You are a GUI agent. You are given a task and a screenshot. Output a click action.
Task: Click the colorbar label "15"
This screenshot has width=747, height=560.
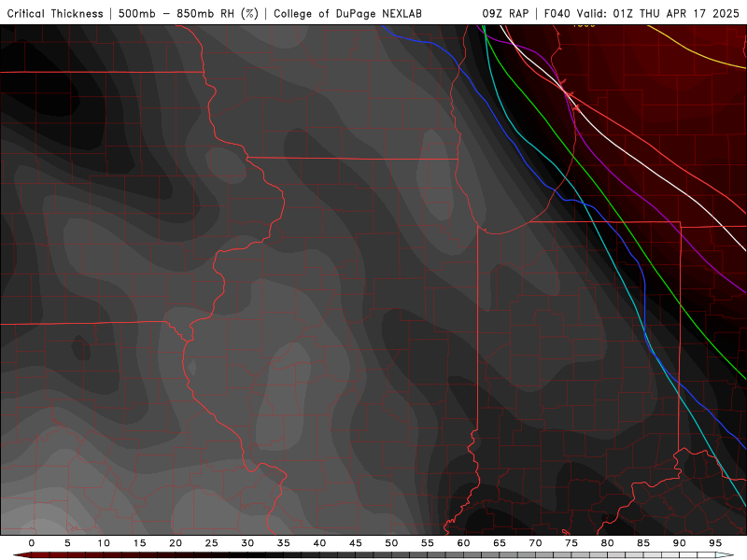(139, 543)
